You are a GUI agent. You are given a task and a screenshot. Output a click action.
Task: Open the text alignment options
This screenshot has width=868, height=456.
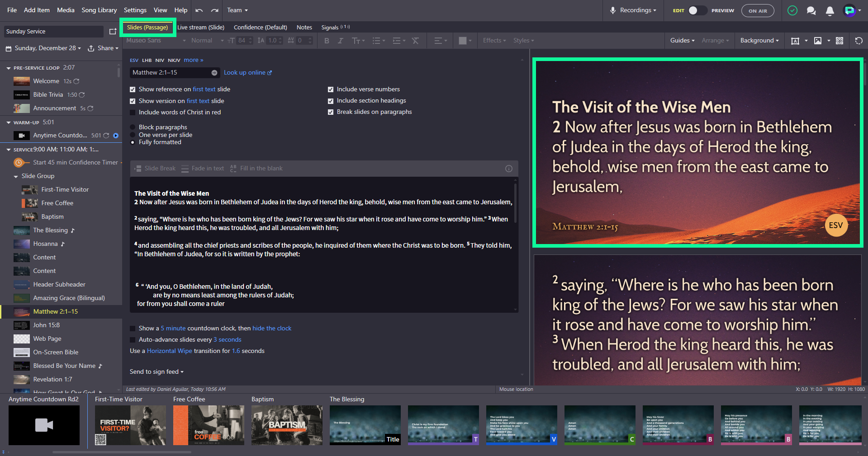point(441,41)
